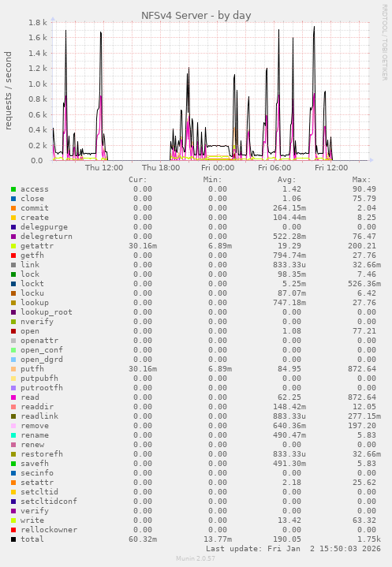Click the 'Fri 00:00' time axis label
392x567 pixels.
(x=218, y=168)
